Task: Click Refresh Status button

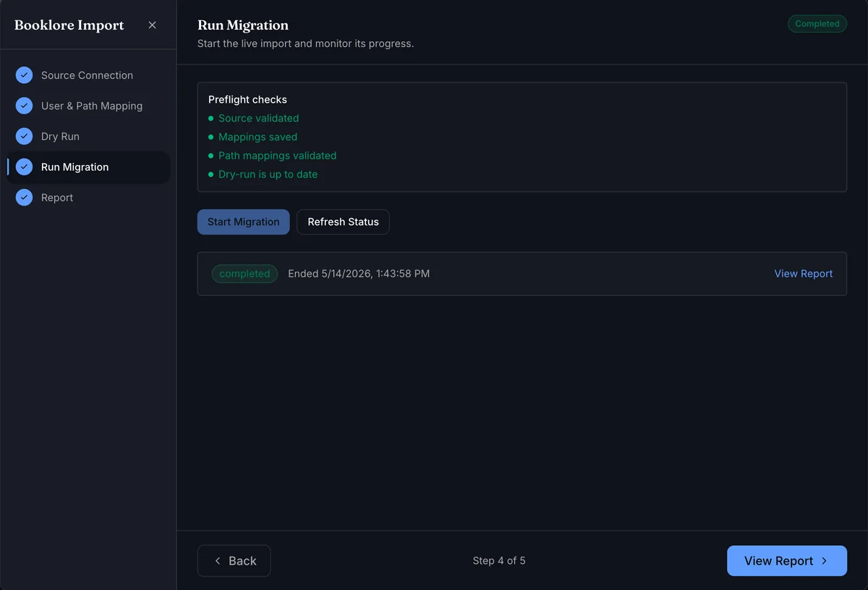Action: tap(343, 222)
